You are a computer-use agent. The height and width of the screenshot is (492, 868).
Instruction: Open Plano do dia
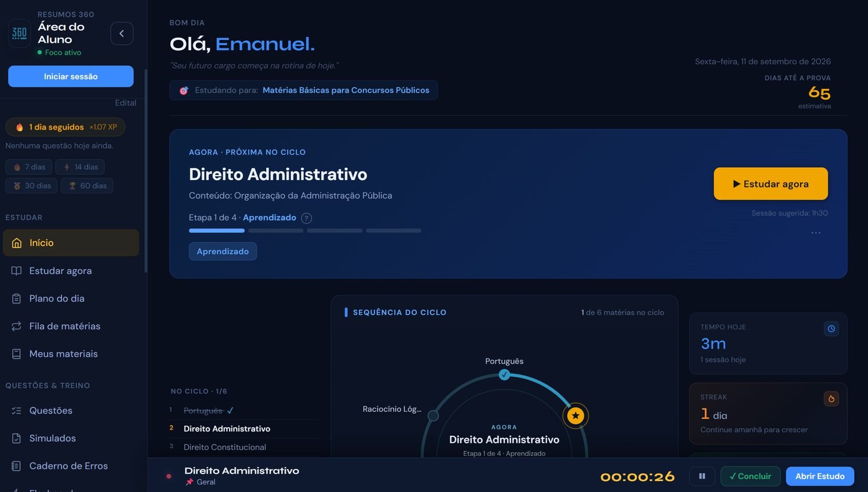coord(71,298)
